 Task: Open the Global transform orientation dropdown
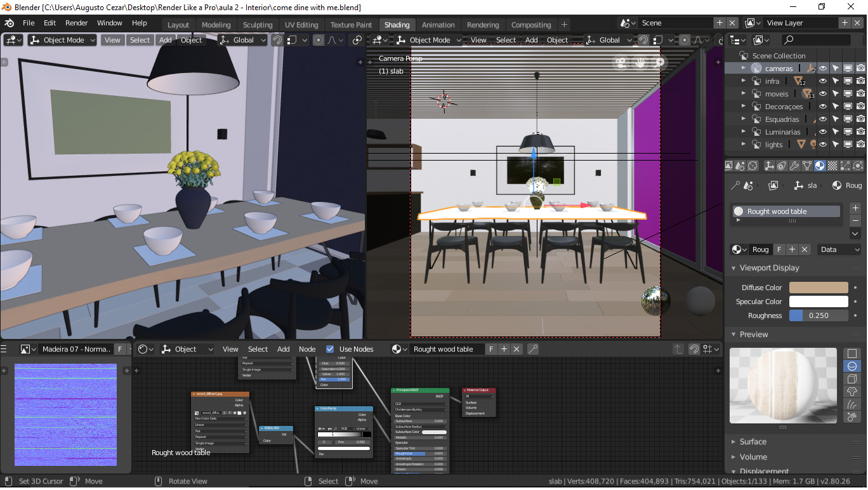[242, 40]
